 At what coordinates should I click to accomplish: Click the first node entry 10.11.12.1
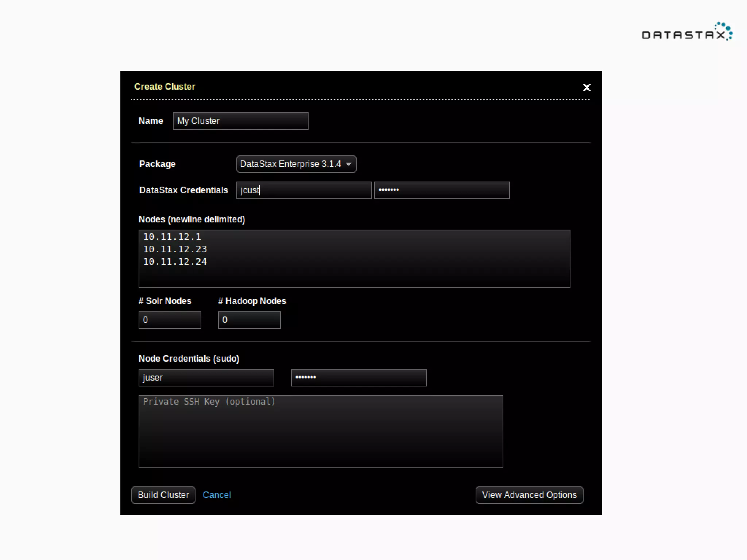click(172, 237)
